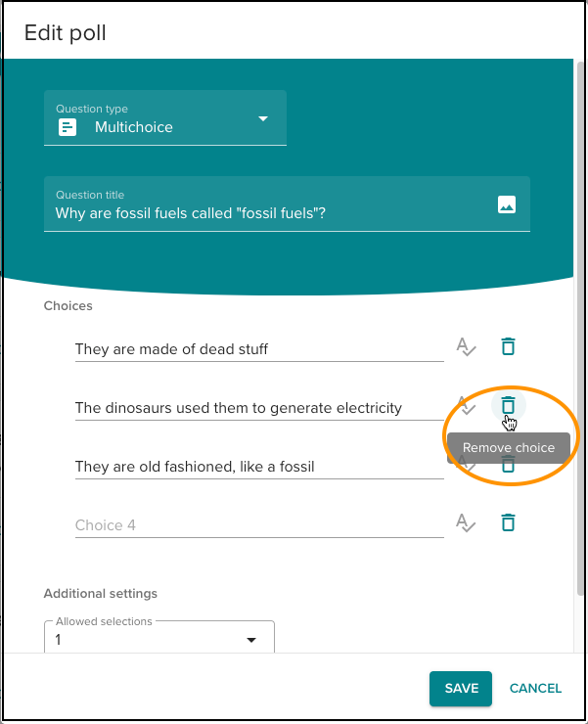This screenshot has width=588, height=724.
Task: Remove the dinosaurs electricity choice
Action: 508,405
